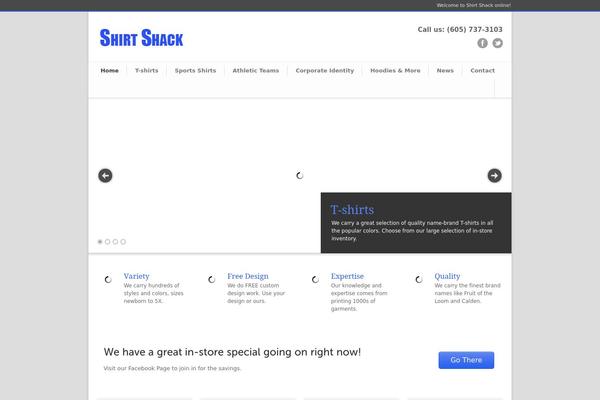This screenshot has width=600, height=400.
Task: Click 'We carry the finest brand names' text
Action: click(467, 293)
